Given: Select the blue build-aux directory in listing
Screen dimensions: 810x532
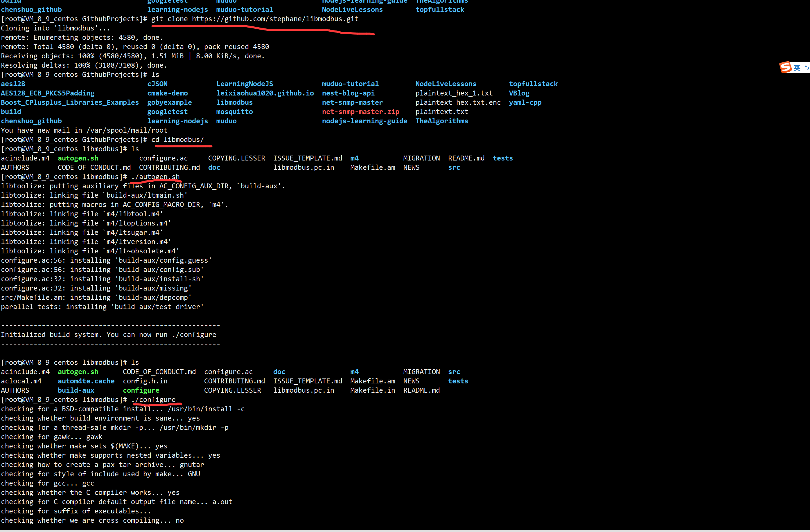Looking at the screenshot, I should [x=76, y=390].
